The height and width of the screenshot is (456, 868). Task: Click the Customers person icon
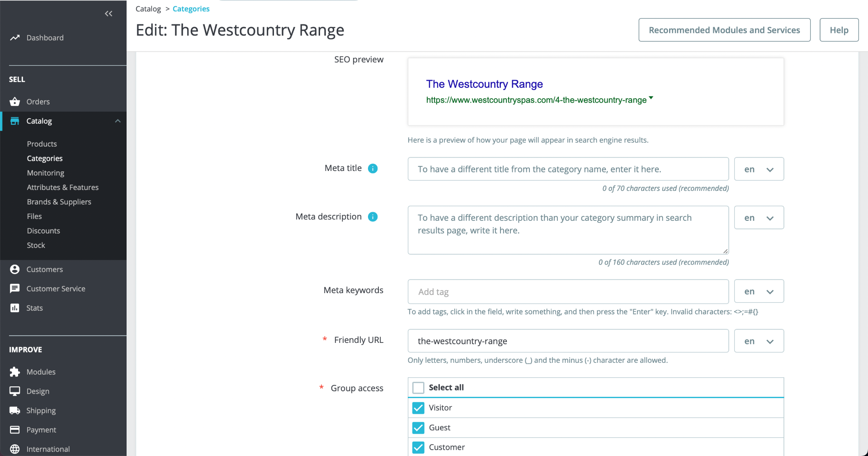(x=15, y=270)
